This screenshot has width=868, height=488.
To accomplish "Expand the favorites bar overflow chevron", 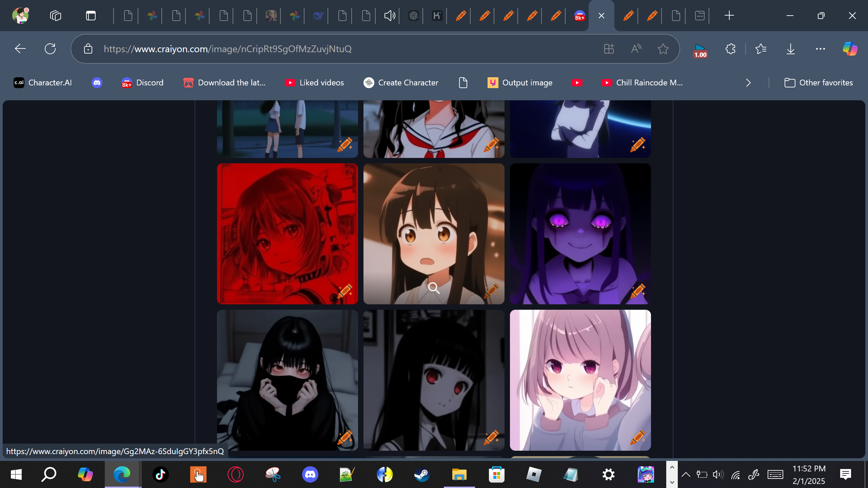I will coord(748,83).
